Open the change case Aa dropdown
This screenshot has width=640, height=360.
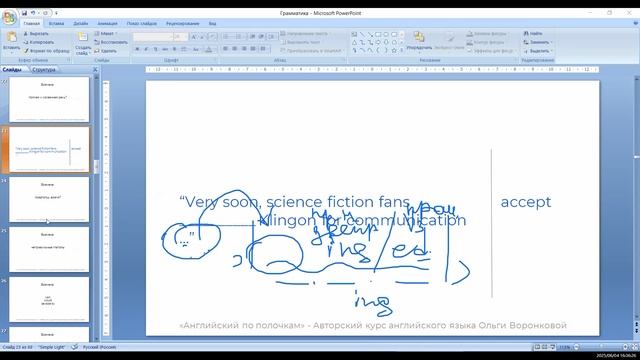point(196,49)
